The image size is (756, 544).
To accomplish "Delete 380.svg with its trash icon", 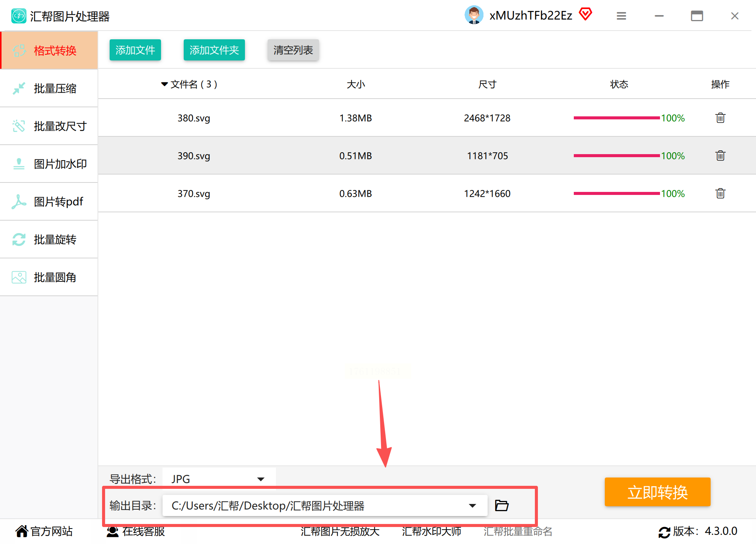I will click(720, 118).
